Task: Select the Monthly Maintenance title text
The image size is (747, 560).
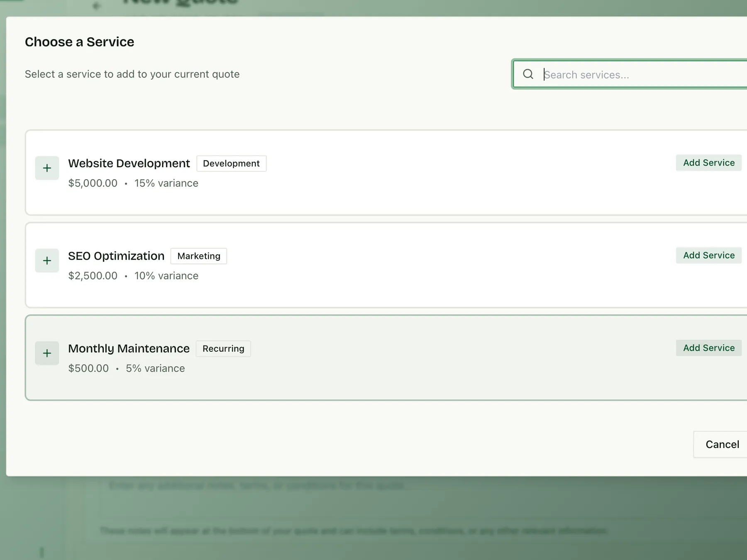Action: 129,348
